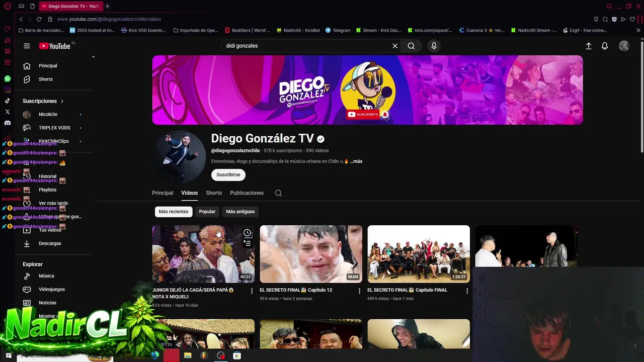The image size is (644, 362).
Task: Open a new browser tab
Action: 107,6
